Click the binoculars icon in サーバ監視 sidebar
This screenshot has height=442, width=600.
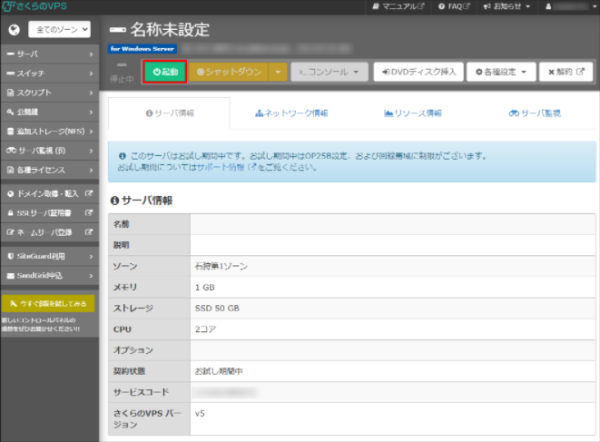click(x=11, y=150)
